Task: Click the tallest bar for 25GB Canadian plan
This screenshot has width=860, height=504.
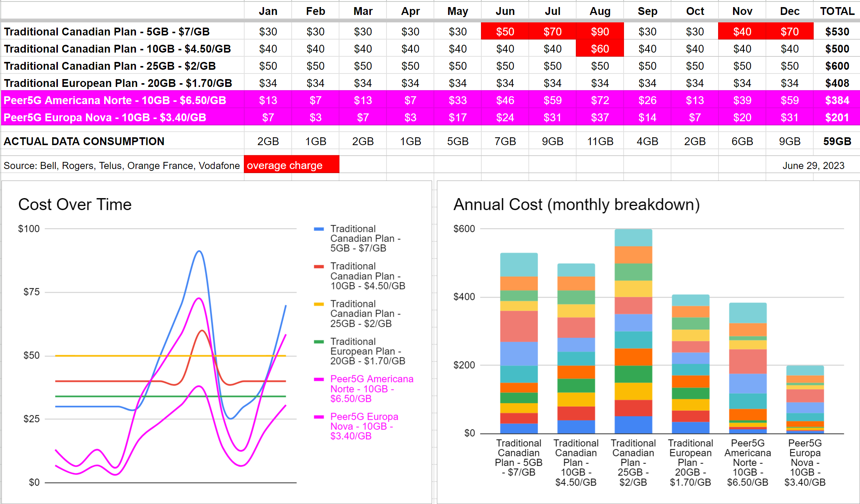Action: pos(633,332)
